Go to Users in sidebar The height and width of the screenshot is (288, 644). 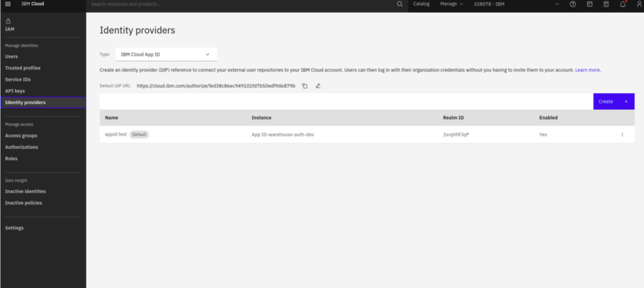tap(12, 56)
